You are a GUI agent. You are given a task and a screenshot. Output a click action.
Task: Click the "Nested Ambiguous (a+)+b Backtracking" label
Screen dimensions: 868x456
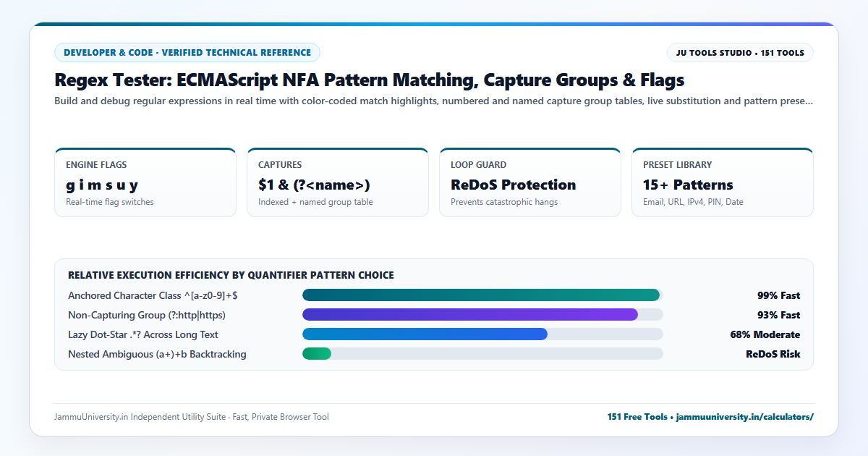(157, 354)
